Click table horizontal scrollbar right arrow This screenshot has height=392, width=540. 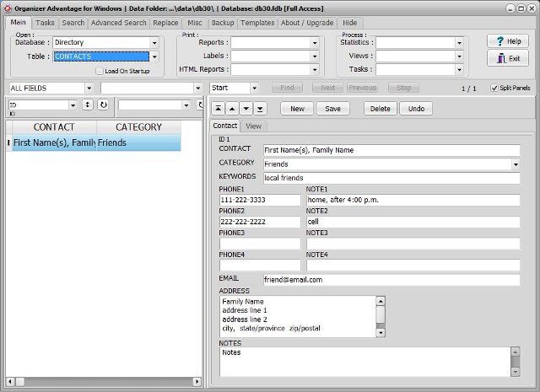[x=197, y=381]
